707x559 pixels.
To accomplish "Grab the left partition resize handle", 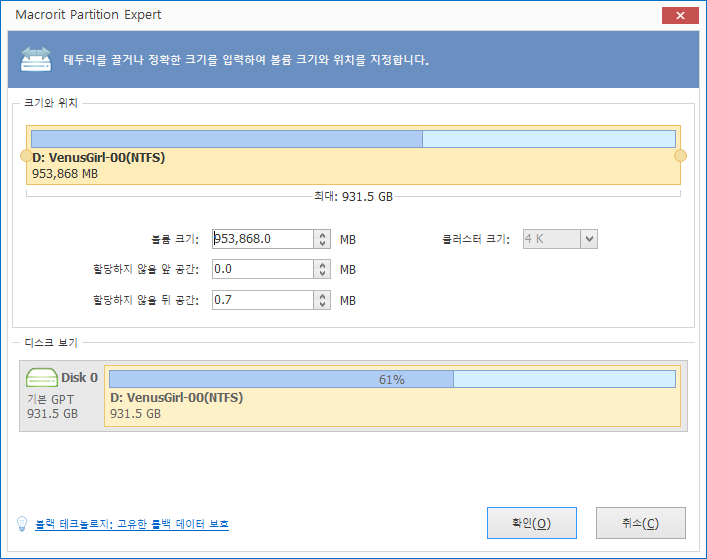I will (26, 156).
